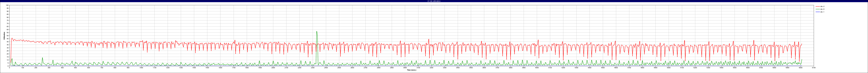Click the x-axis tick label 500

click(76, 68)
